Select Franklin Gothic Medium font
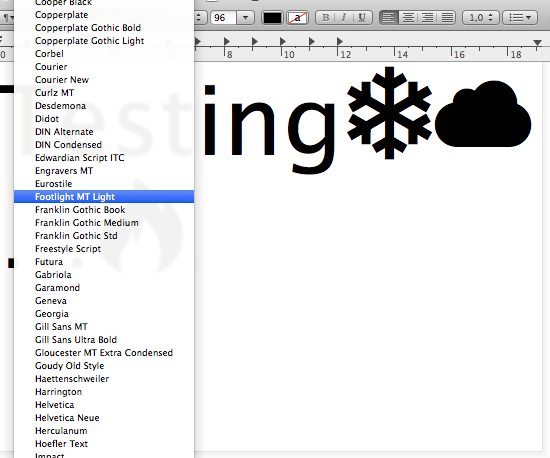Image resolution: width=550 pixels, height=458 pixels. 104,222
